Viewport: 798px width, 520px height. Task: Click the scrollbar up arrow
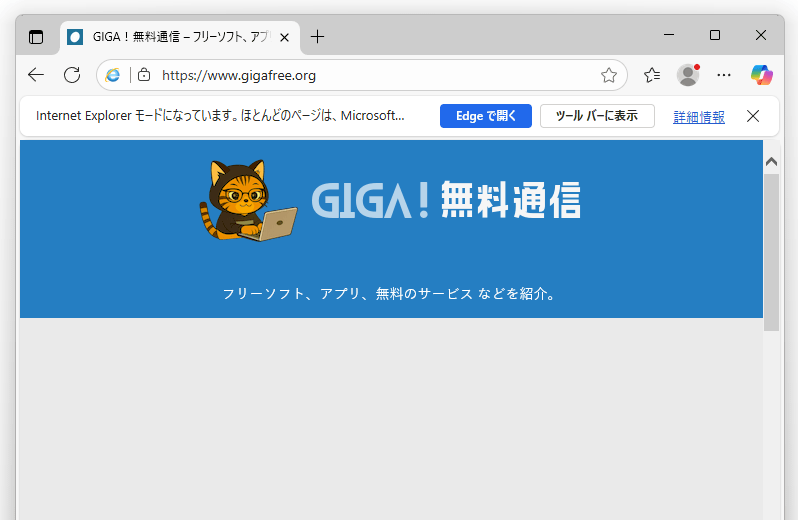coord(771,162)
